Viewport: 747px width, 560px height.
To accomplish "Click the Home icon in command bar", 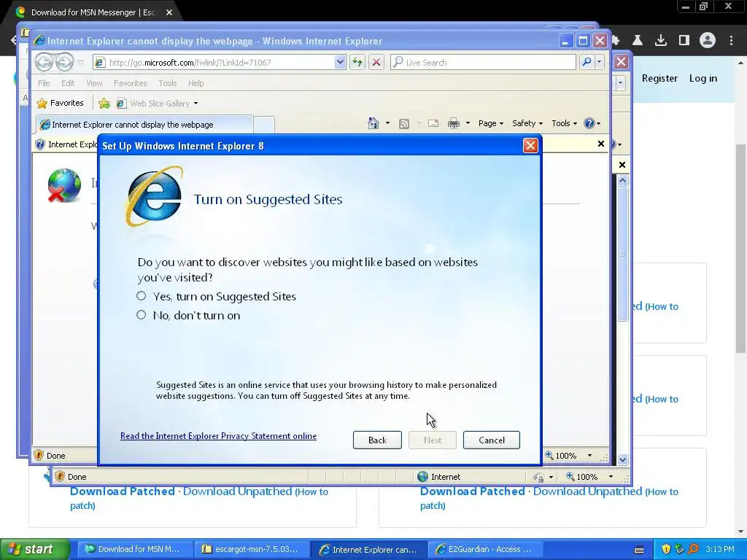I will pos(373,123).
